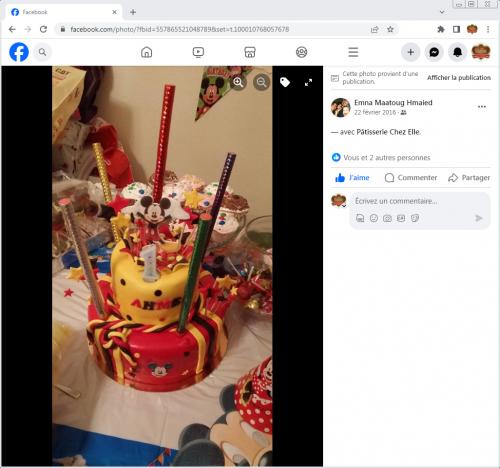Insert an emoji in comment
Image resolution: width=500 pixels, height=468 pixels.
374,218
